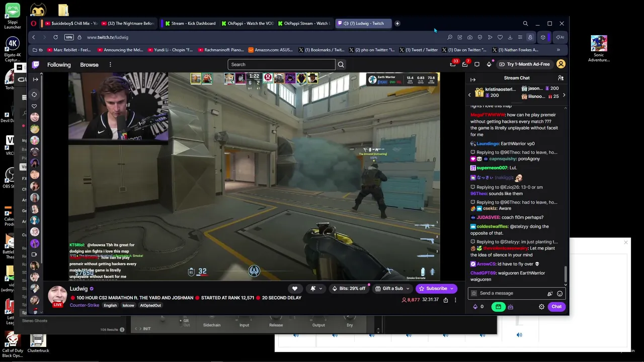Toggle the VPN badge in address bar
This screenshot has height=362, width=644.
pos(69,37)
